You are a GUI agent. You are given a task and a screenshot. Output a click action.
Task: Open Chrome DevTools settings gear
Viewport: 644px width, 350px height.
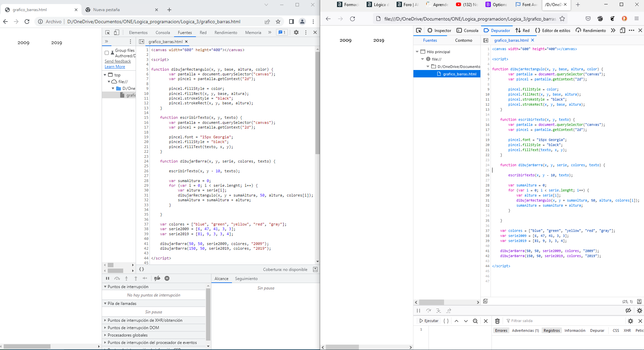(x=296, y=33)
